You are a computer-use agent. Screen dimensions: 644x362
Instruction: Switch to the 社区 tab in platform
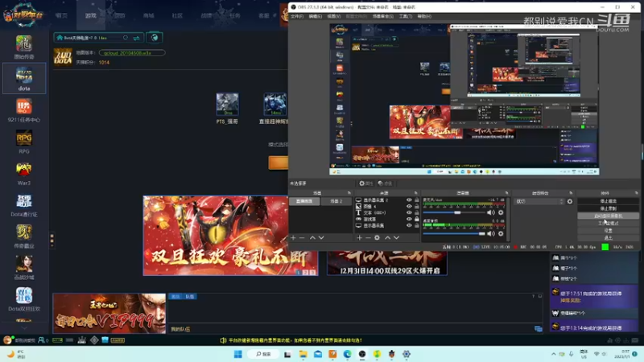click(177, 15)
